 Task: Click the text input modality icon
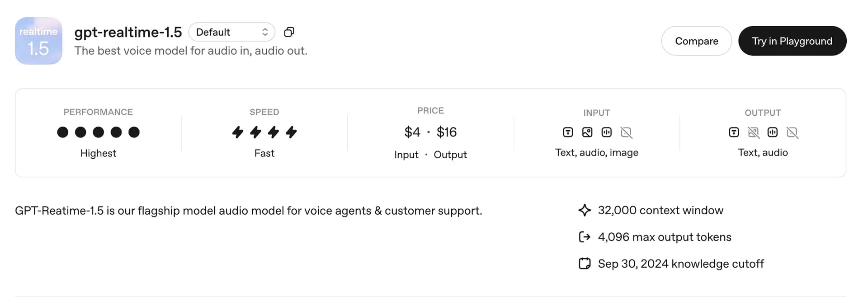pos(568,132)
